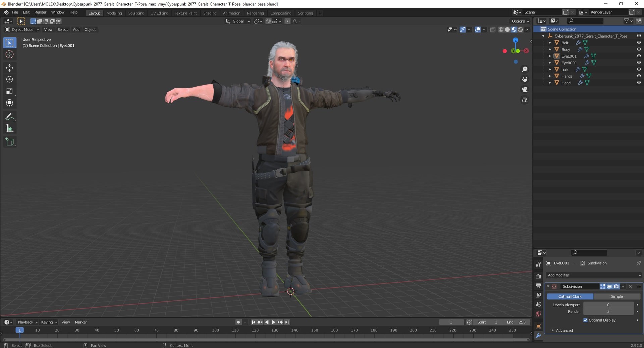Image resolution: width=644 pixels, height=348 pixels.
Task: Switch to the Shading workspace tab
Action: click(210, 13)
